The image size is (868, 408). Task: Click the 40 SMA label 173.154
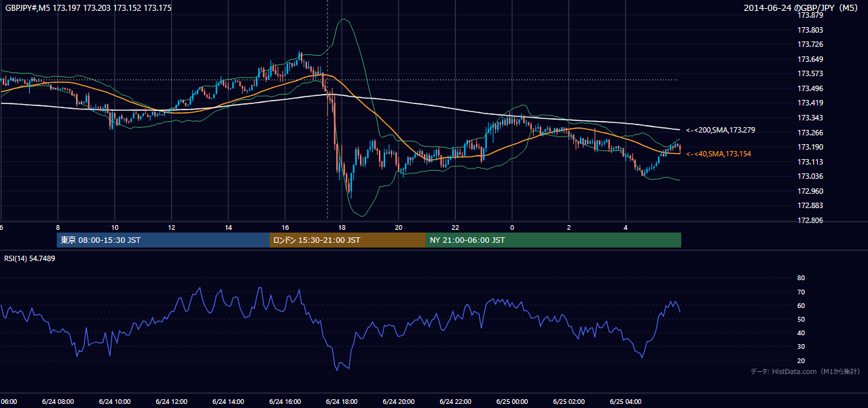coord(719,154)
